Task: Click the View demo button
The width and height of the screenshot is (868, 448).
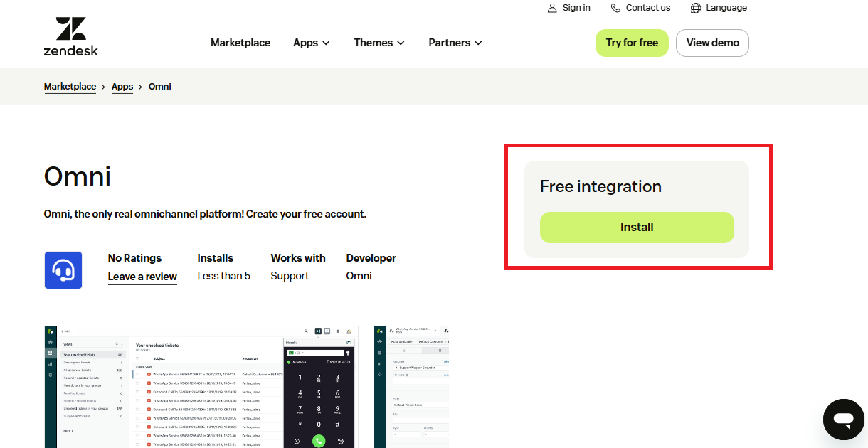Action: point(712,43)
